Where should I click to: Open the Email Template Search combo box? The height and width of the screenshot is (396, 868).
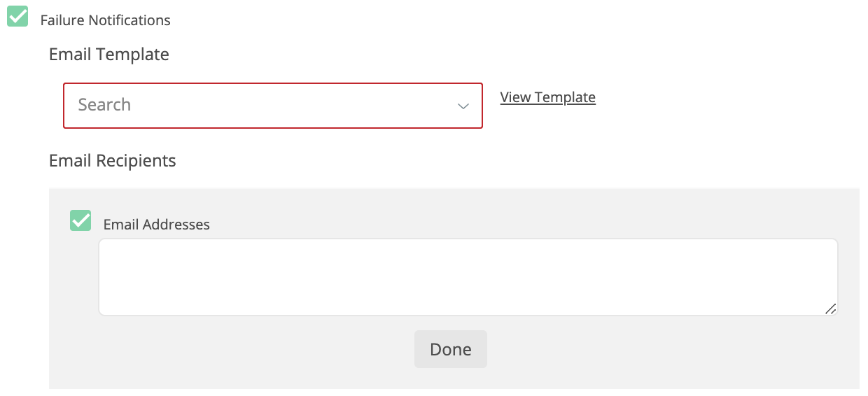point(273,106)
